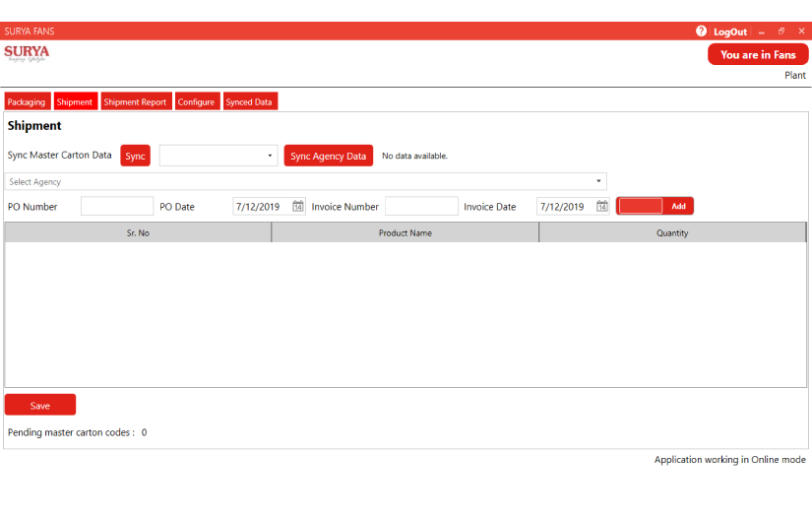Save the shipment
The height and width of the screenshot is (517, 812).
pyautogui.click(x=40, y=405)
